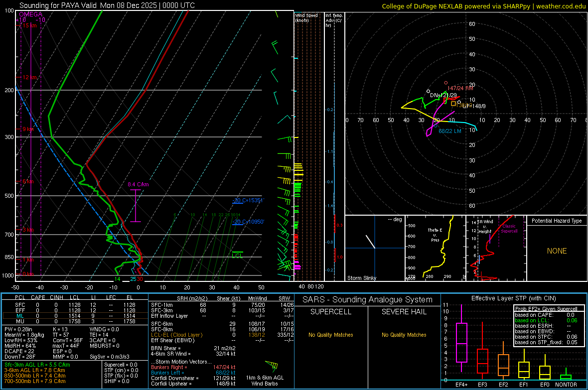Click the '-20 C=10950'' level label
Screen dimensions: 588x390
pos(248,222)
